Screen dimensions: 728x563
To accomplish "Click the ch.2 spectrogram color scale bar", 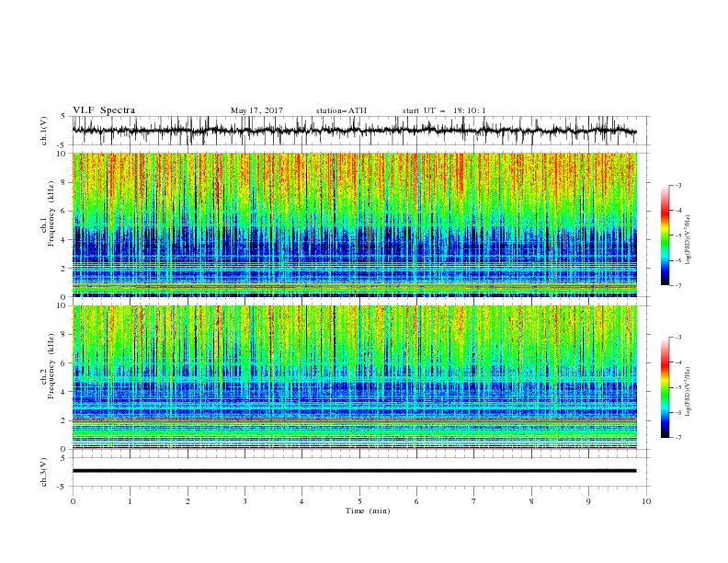I will point(665,387).
